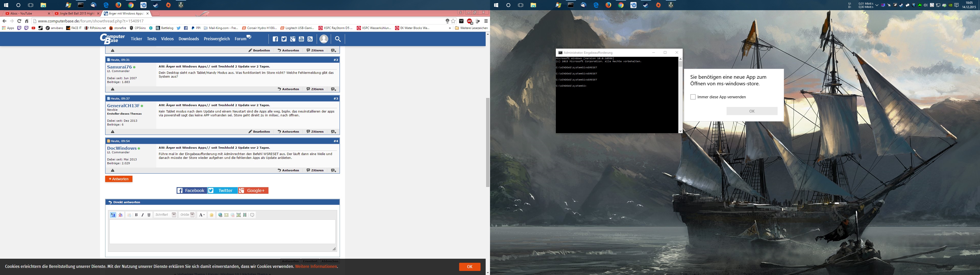
Task: Open the Größe font size dropdown
Action: [x=187, y=215]
